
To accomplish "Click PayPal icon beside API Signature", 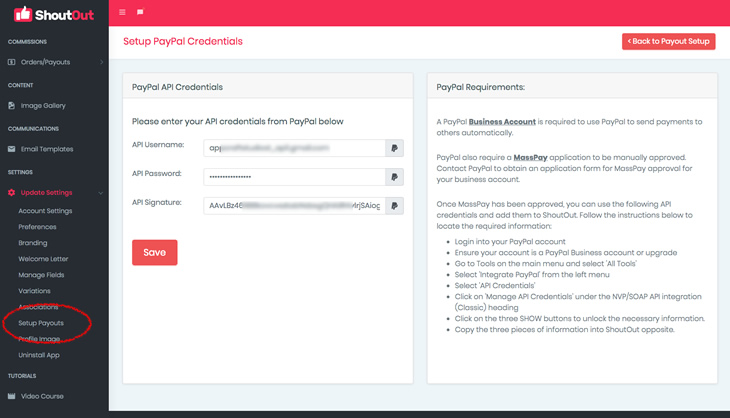I will [394, 206].
